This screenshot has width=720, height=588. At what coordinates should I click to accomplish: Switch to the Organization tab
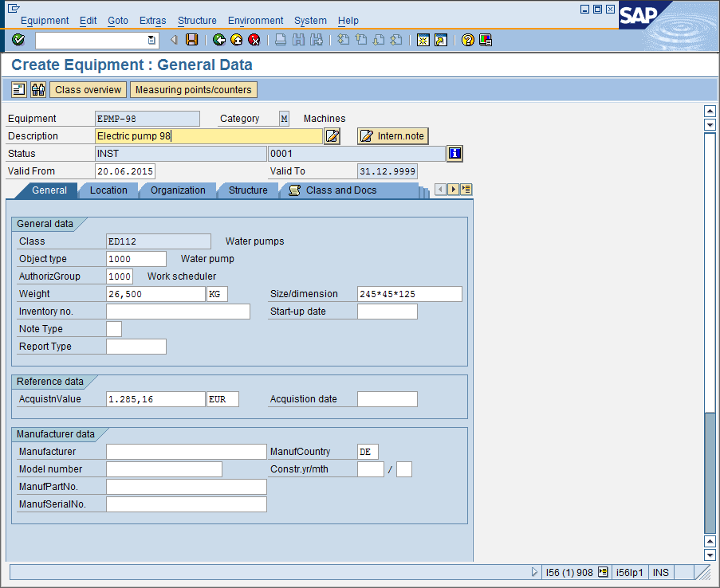point(178,190)
